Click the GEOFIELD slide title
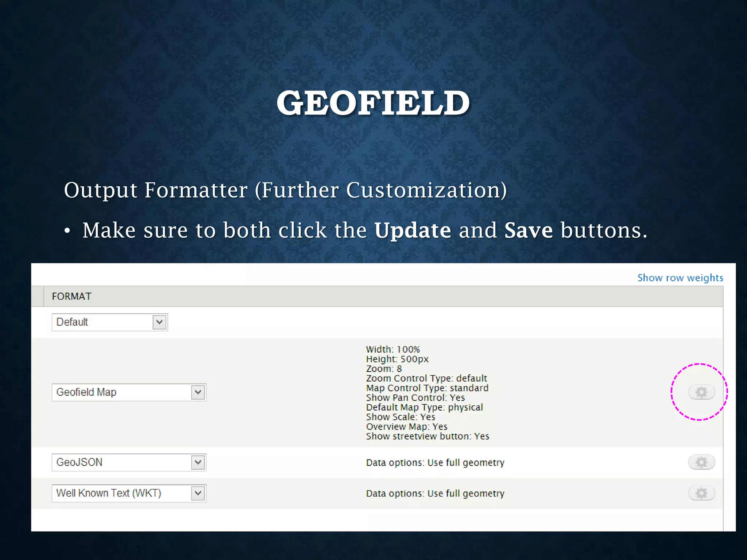This screenshot has height=560, width=747. point(373,103)
